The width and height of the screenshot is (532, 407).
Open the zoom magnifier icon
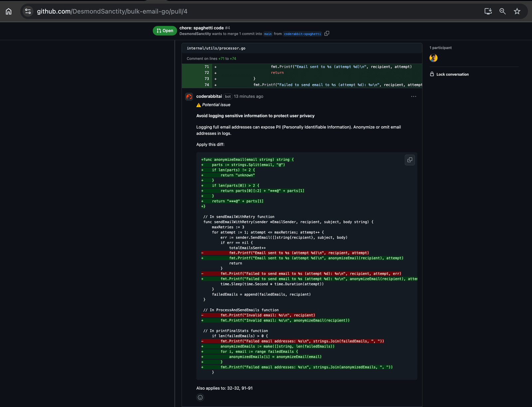502,11
